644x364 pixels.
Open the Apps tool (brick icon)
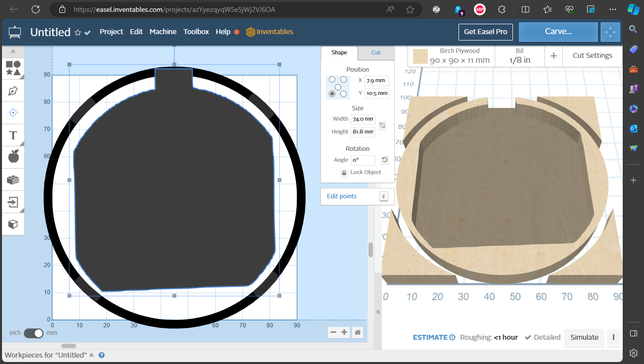click(x=13, y=180)
